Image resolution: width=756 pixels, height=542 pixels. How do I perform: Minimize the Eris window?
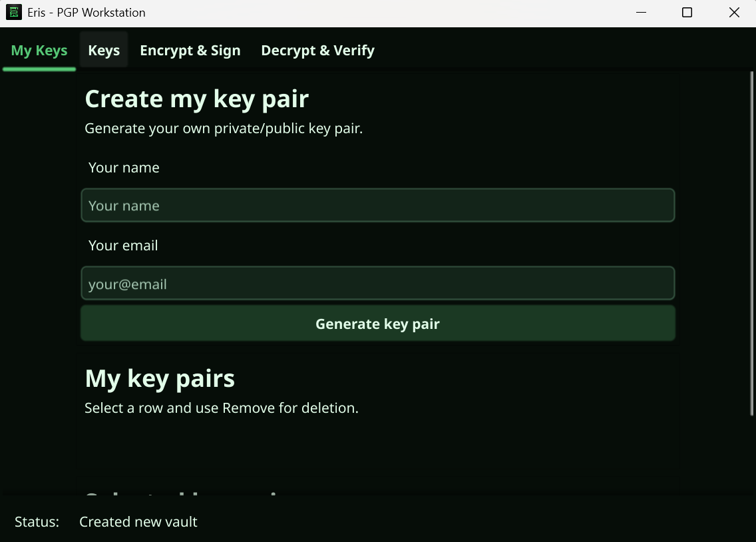640,12
